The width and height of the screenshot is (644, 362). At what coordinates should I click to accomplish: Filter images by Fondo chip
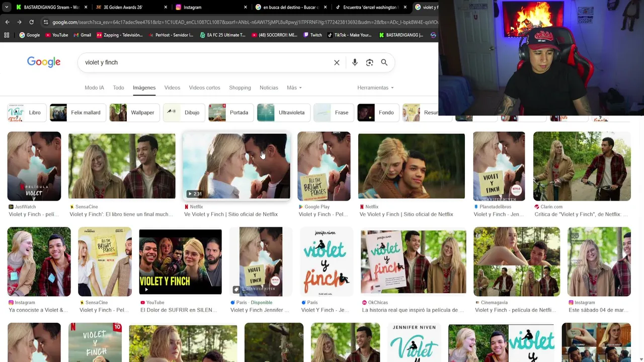pyautogui.click(x=378, y=113)
